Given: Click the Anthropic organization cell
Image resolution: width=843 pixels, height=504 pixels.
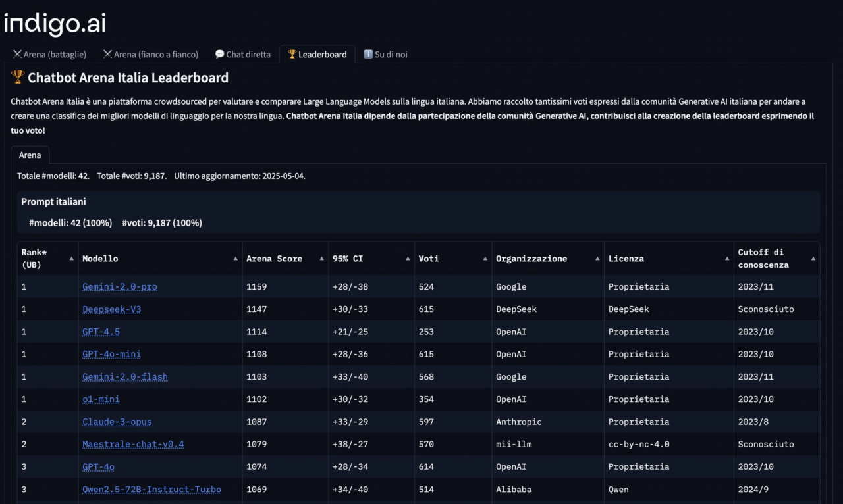Looking at the screenshot, I should tap(548, 422).
